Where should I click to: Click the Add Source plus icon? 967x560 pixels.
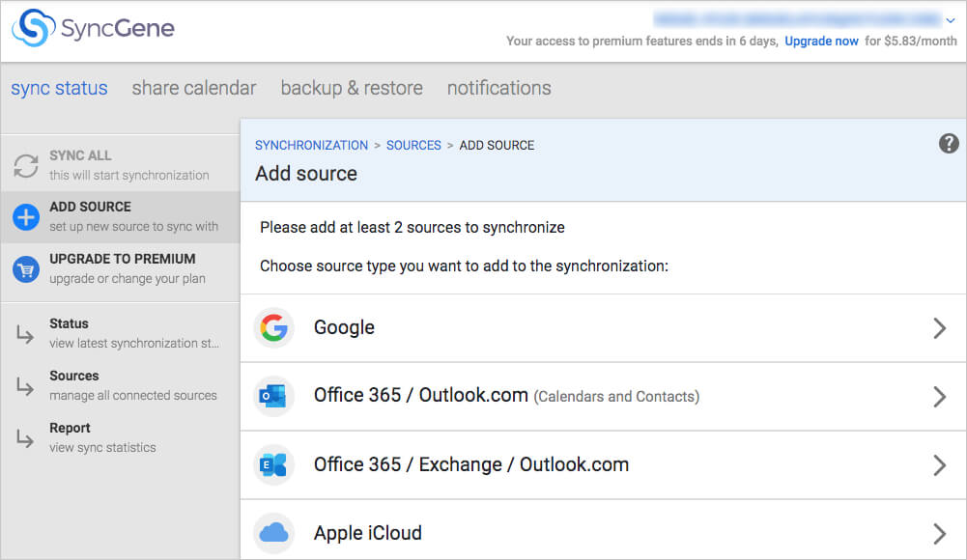(x=26, y=217)
